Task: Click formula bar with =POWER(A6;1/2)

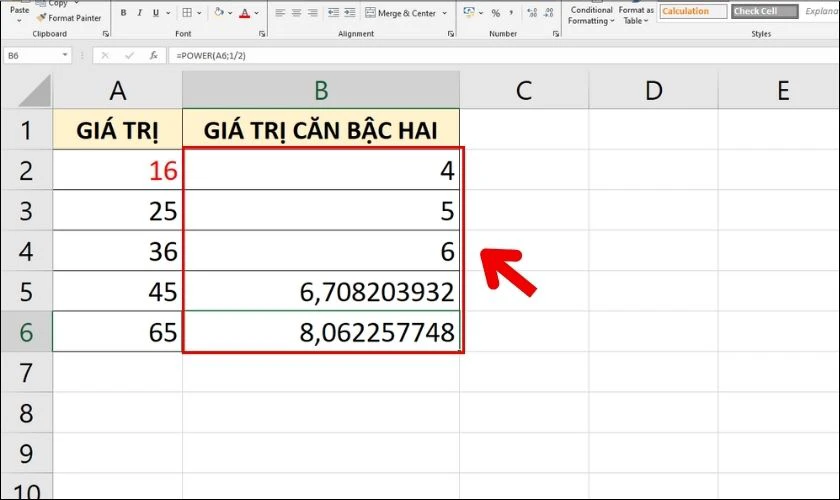Action: pyautogui.click(x=504, y=55)
